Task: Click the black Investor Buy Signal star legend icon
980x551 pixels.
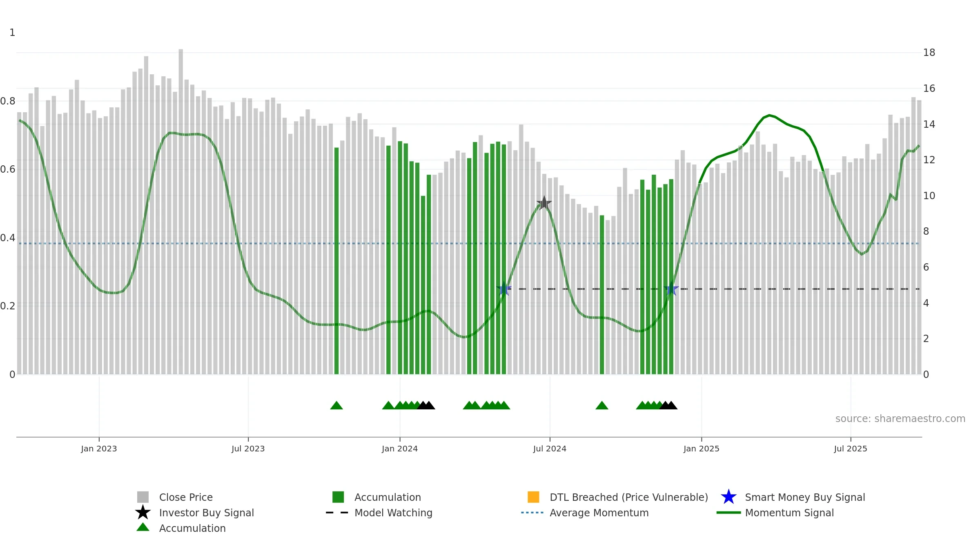Action: 143,512
